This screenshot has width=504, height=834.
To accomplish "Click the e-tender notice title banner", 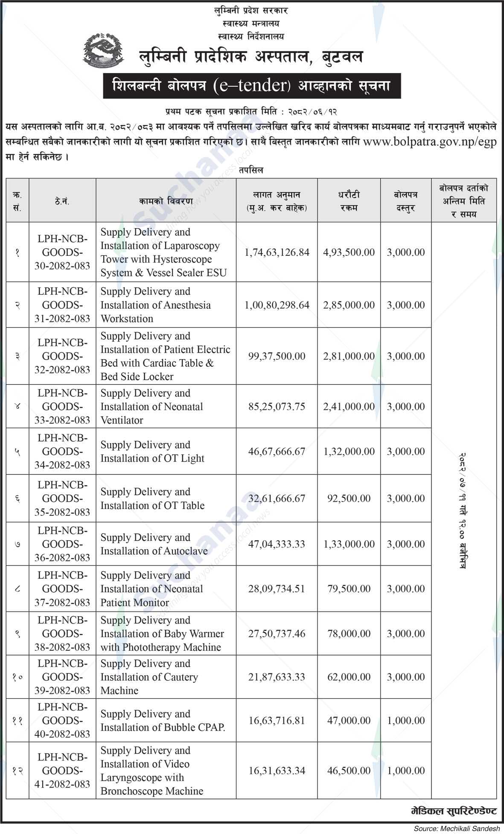I will click(252, 86).
